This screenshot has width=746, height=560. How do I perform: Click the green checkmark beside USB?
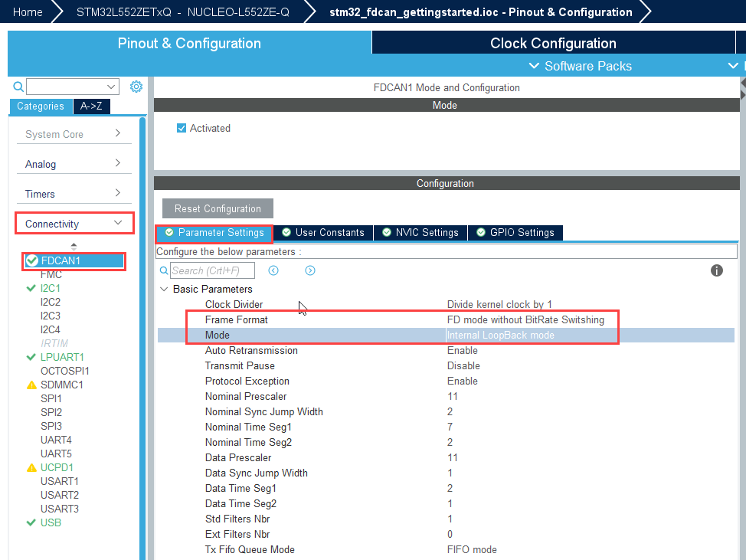coord(31,522)
